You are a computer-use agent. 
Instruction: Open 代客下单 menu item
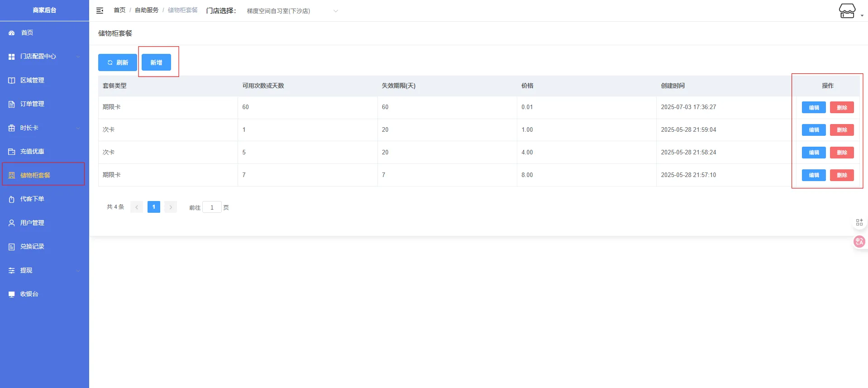[x=32, y=199]
